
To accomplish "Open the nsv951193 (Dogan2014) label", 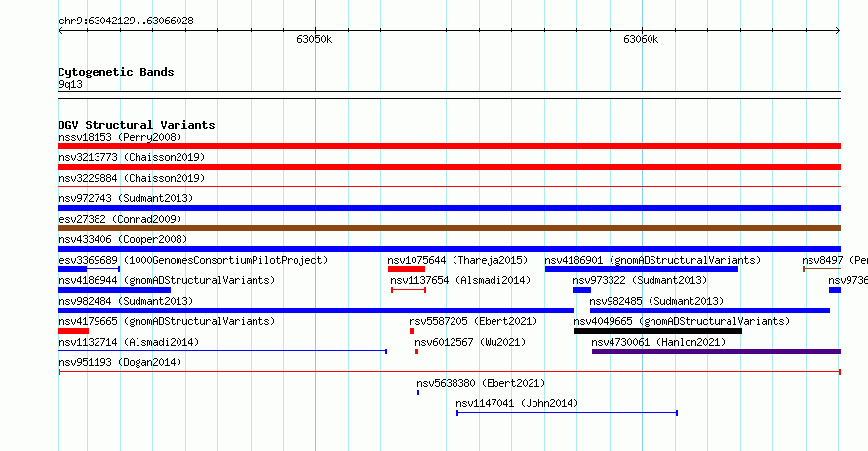I will (120, 362).
